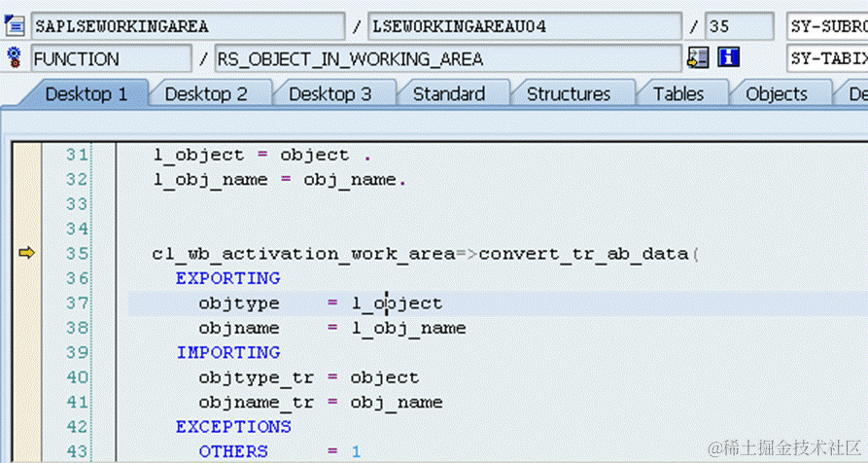Click the blue information icon

728,57
